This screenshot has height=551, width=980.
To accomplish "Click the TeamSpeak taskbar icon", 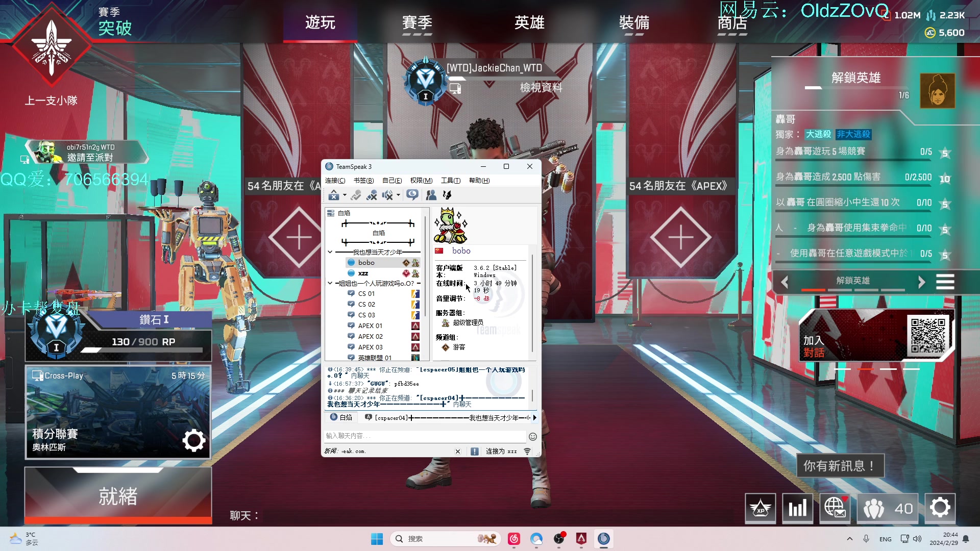I will (x=604, y=539).
